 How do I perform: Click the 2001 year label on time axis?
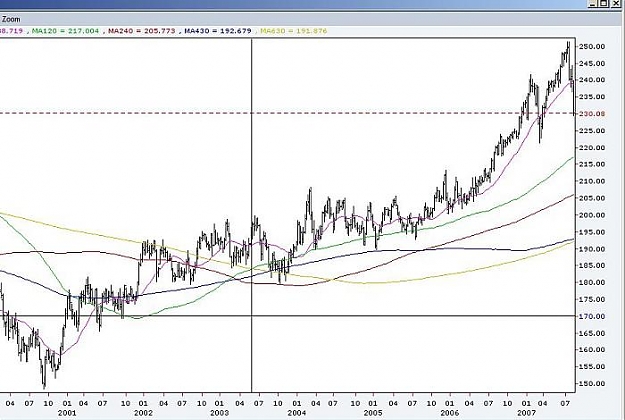67,413
